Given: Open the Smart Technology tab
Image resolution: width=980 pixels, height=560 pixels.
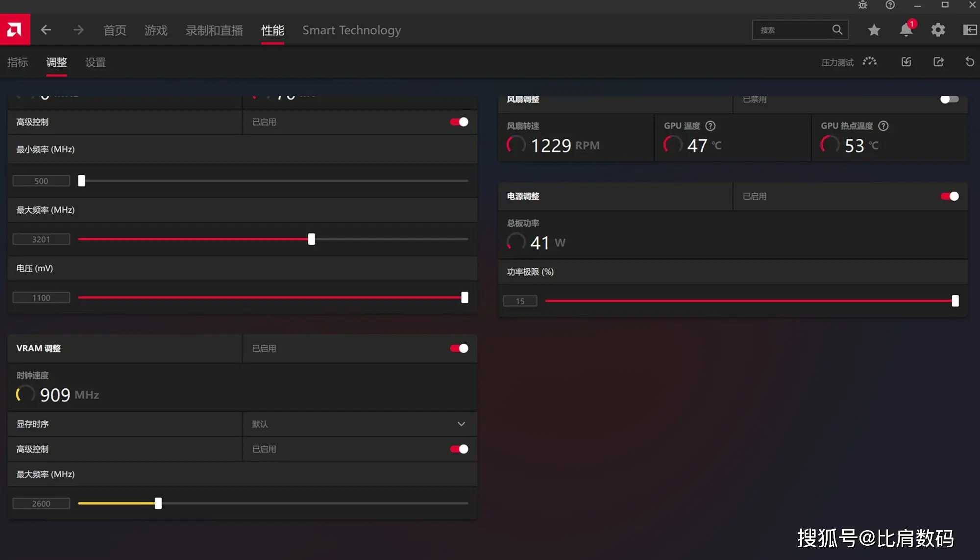Looking at the screenshot, I should [x=351, y=30].
